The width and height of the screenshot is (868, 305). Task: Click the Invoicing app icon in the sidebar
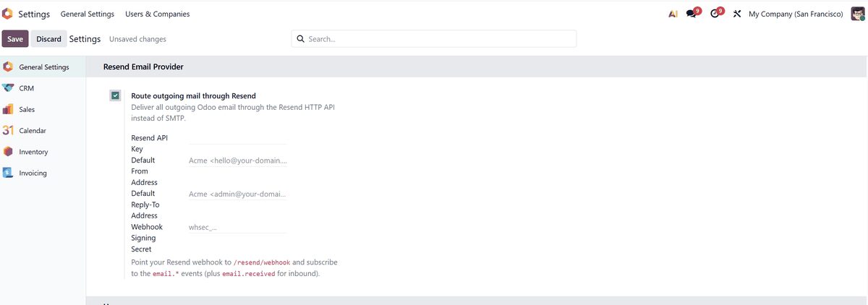[8, 173]
